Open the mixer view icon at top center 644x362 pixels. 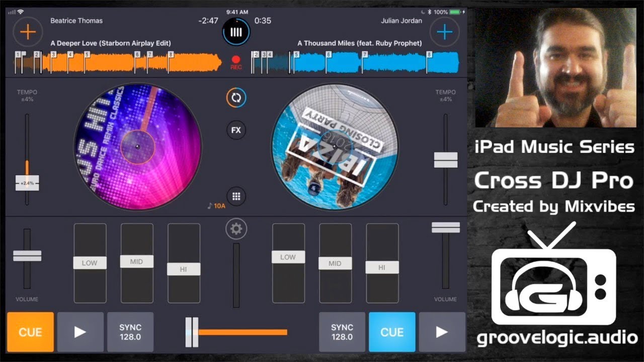(x=236, y=32)
